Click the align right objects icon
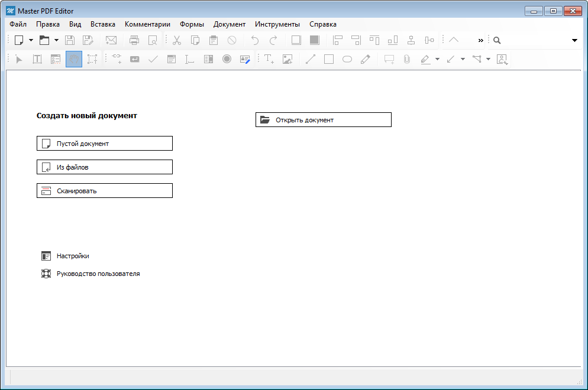The width and height of the screenshot is (588, 390). point(356,40)
